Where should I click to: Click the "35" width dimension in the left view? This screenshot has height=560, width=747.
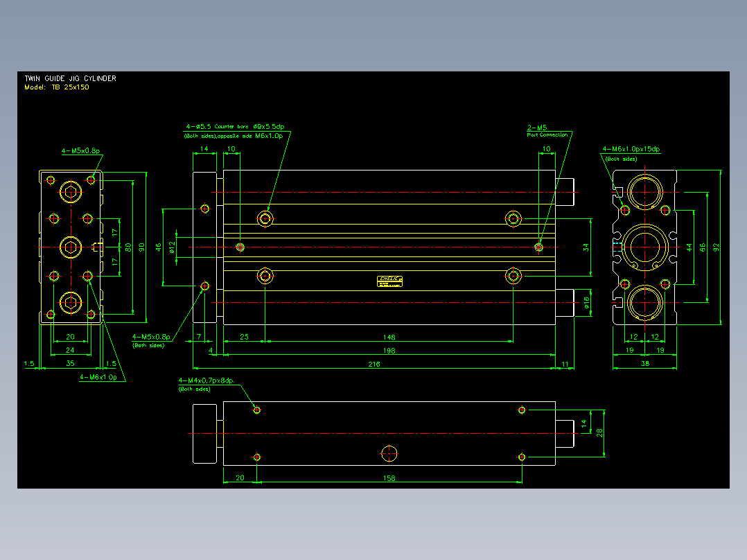click(70, 363)
